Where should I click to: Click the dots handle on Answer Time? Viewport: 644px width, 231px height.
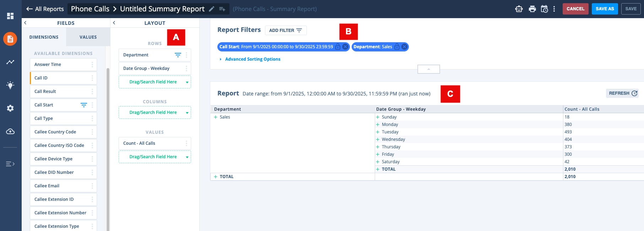pyautogui.click(x=92, y=65)
